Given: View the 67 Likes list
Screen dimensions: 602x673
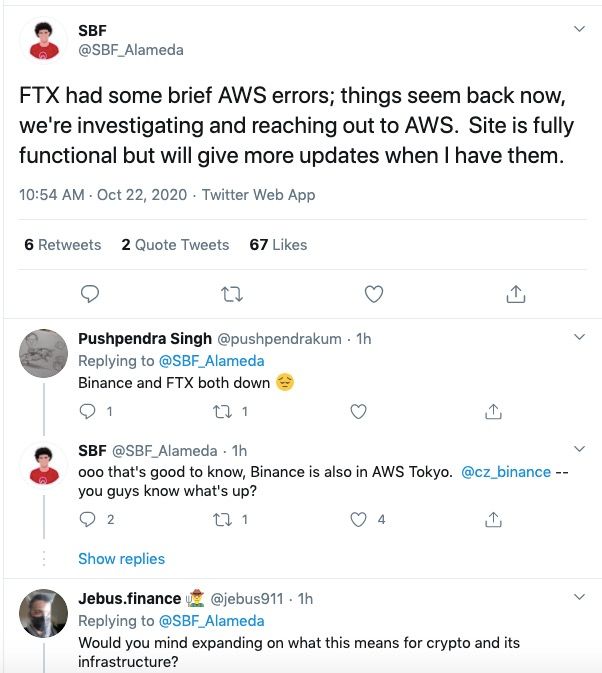Looking at the screenshot, I should (278, 245).
